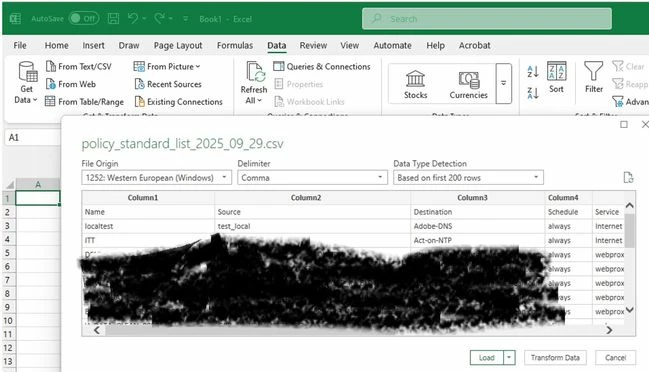Screen dimensions: 649x372
Task: Click in the Search box
Action: click(x=487, y=19)
